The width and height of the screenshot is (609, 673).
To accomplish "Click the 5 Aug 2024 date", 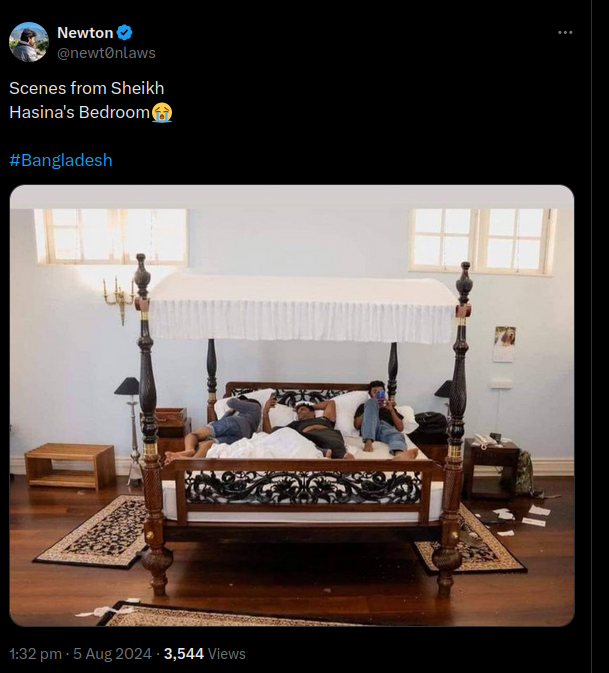I will point(112,654).
